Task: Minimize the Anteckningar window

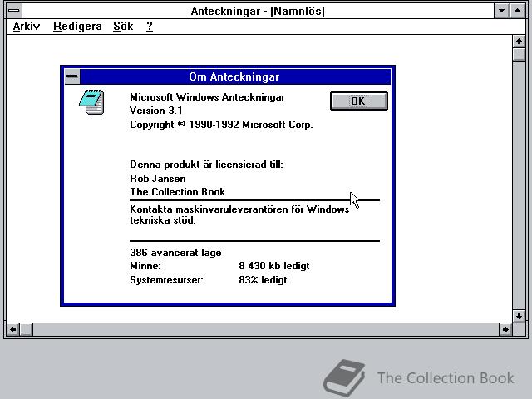Action: [502, 11]
